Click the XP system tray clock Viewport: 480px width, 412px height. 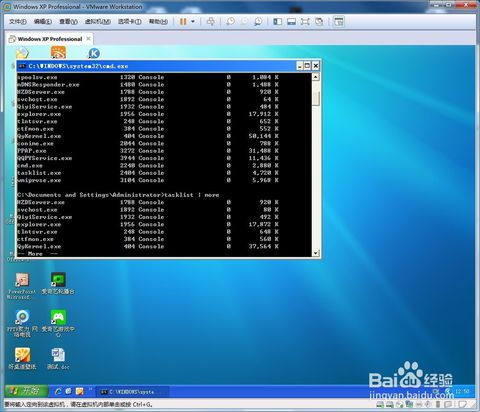tap(462, 391)
